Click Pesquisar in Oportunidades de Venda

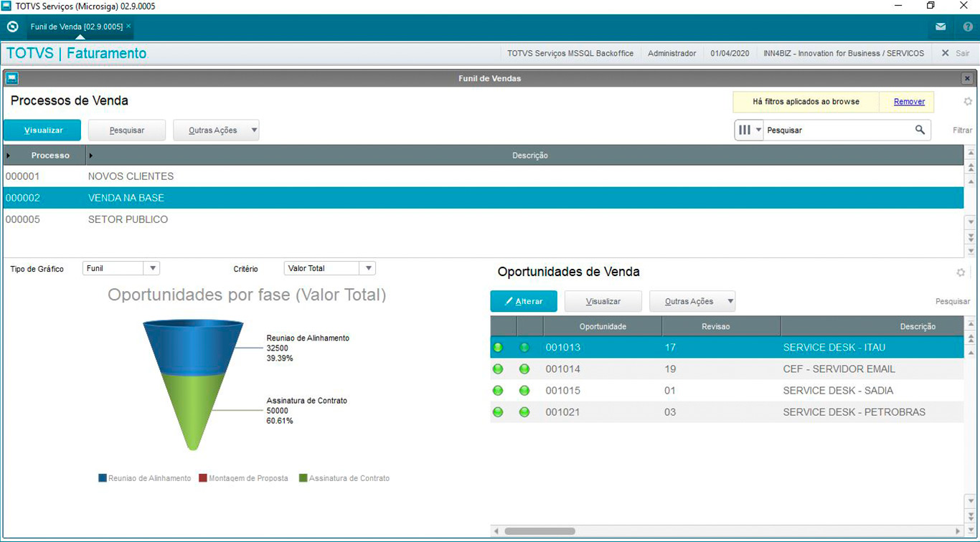point(953,302)
